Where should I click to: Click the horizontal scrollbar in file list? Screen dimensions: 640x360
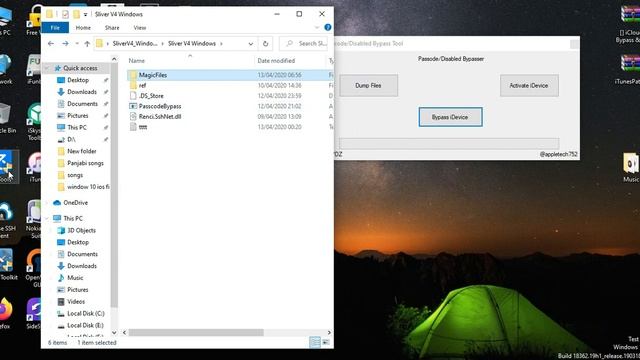pyautogui.click(x=196, y=333)
